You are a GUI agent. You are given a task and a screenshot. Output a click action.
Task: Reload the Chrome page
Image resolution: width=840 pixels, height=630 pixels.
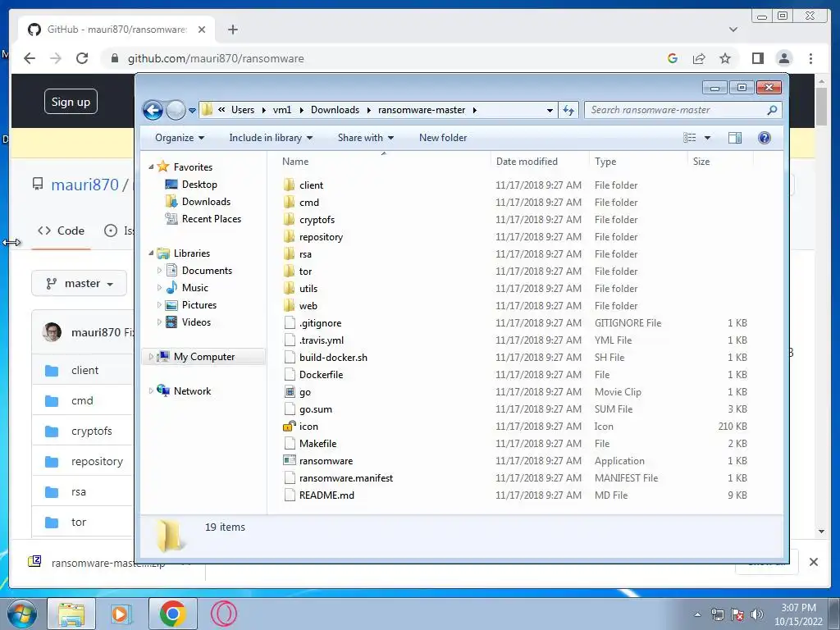(82, 58)
